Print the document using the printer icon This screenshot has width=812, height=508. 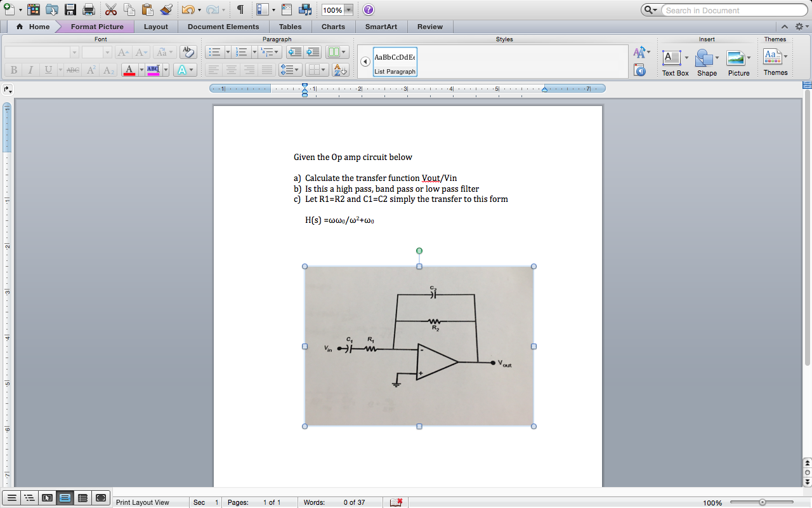89,10
